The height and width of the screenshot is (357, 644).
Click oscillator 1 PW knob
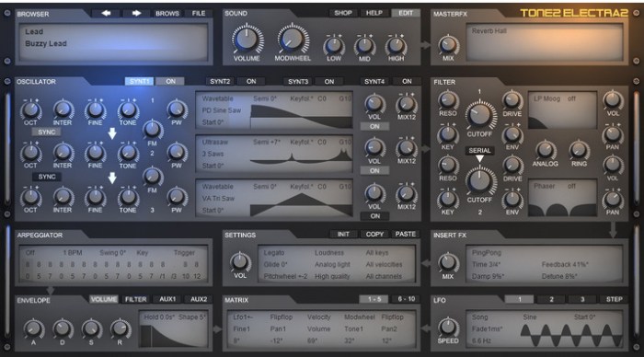coord(177,109)
